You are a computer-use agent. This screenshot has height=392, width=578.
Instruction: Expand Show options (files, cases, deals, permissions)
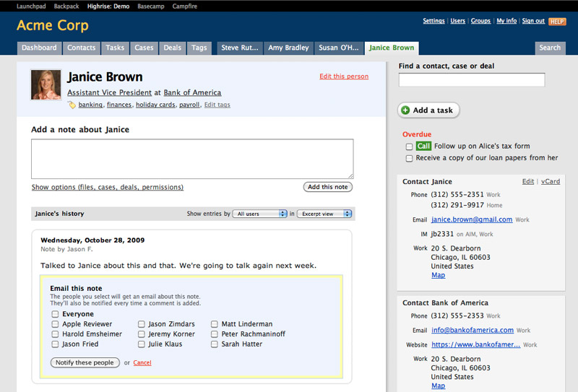click(107, 187)
